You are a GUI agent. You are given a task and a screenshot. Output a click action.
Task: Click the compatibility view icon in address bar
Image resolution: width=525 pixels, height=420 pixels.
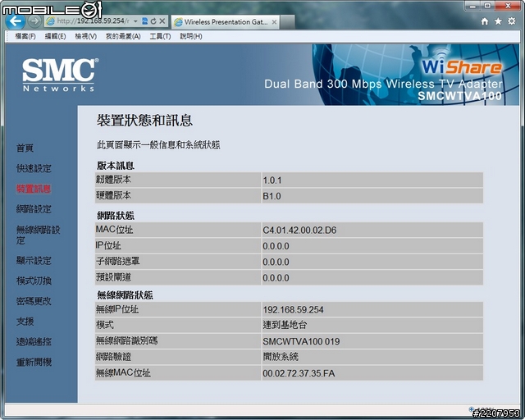[x=144, y=21]
